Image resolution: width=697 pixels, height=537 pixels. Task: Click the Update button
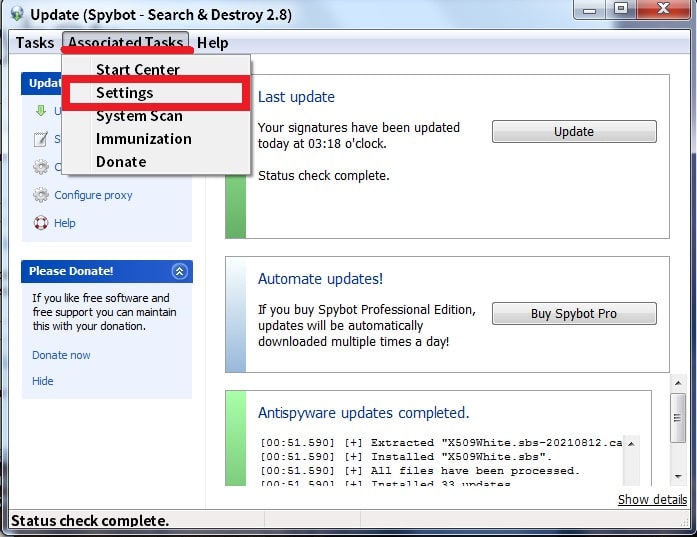(x=574, y=132)
